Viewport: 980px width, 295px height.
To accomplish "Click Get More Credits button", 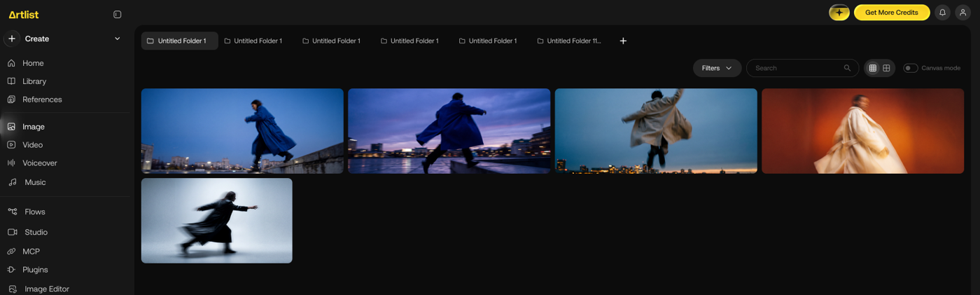I will pos(892,13).
